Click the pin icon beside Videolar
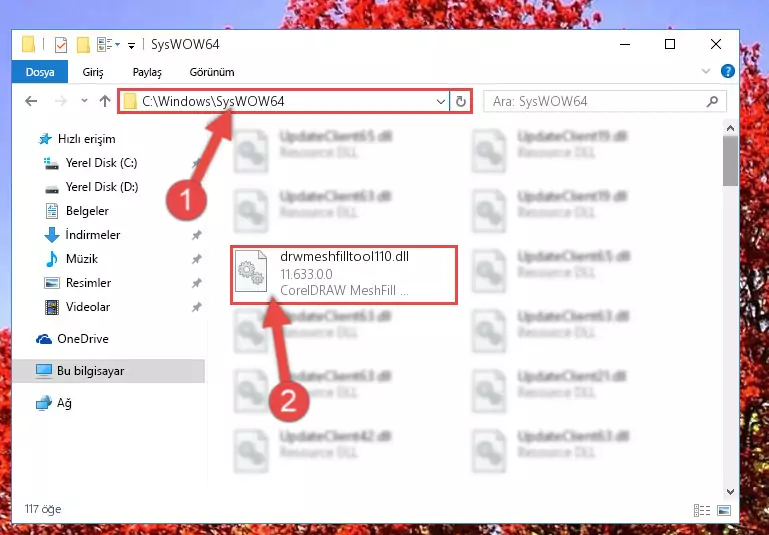 [x=197, y=307]
